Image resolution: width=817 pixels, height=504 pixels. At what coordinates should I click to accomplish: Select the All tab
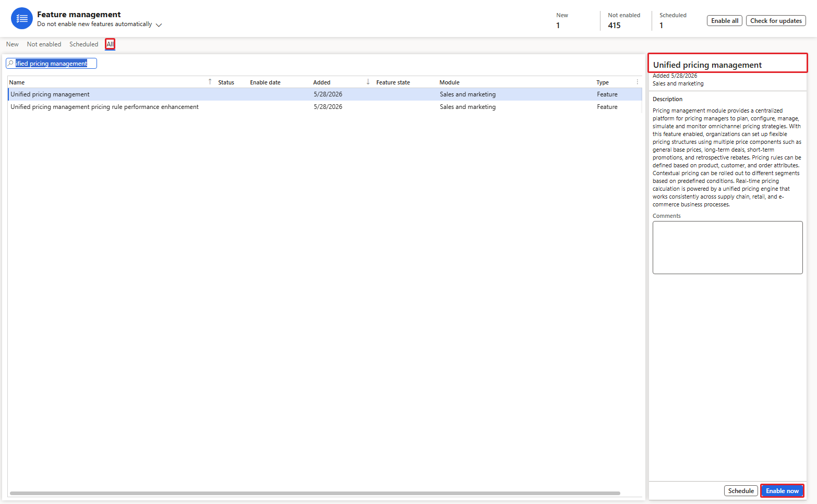tap(110, 44)
